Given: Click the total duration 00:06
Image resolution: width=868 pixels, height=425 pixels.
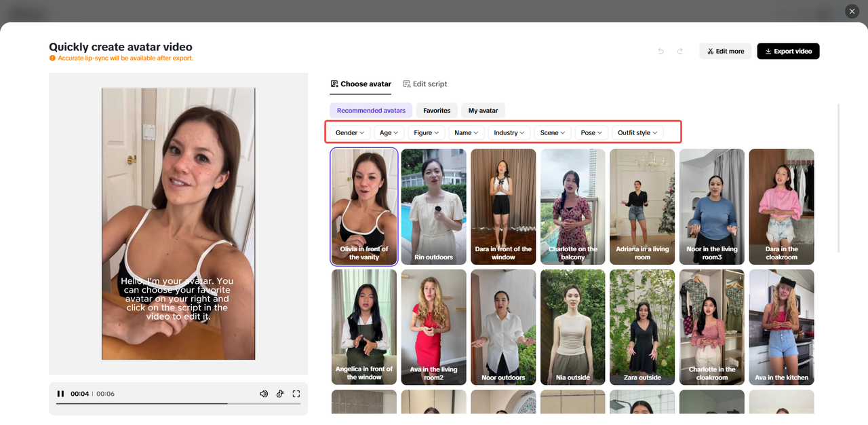Looking at the screenshot, I should [x=105, y=394].
